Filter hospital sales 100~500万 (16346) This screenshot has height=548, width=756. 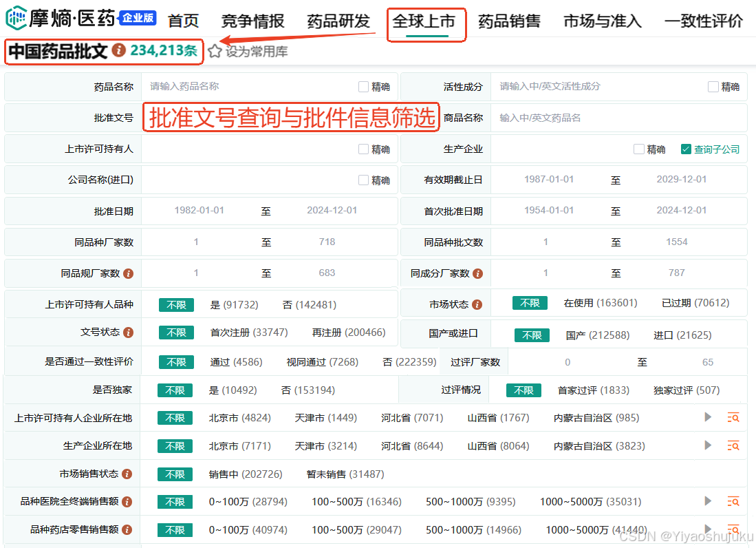(356, 502)
